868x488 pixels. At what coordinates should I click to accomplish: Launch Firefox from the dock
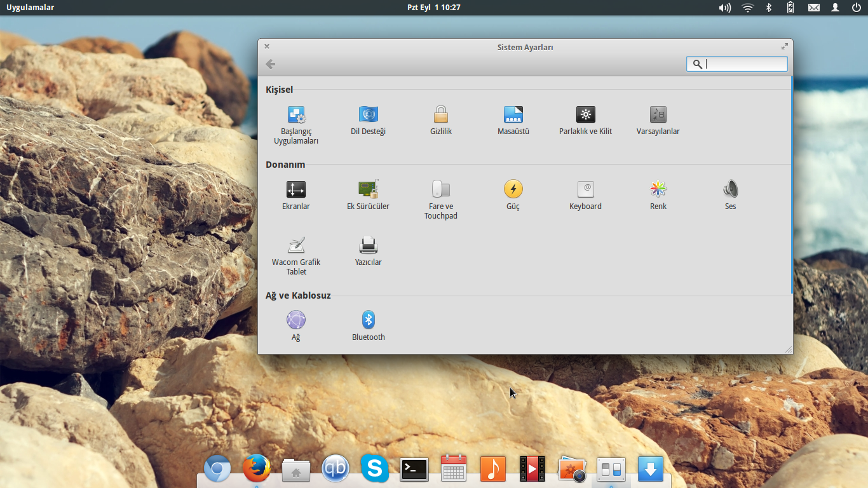click(x=257, y=469)
